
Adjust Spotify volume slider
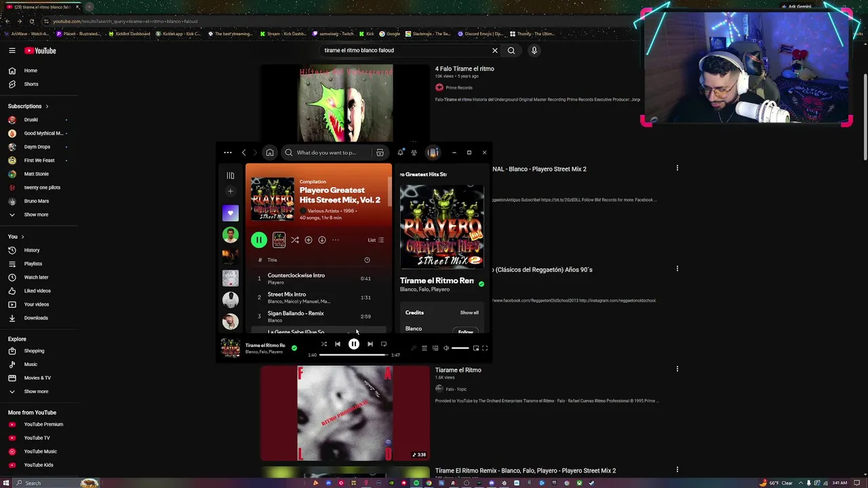[x=460, y=348]
